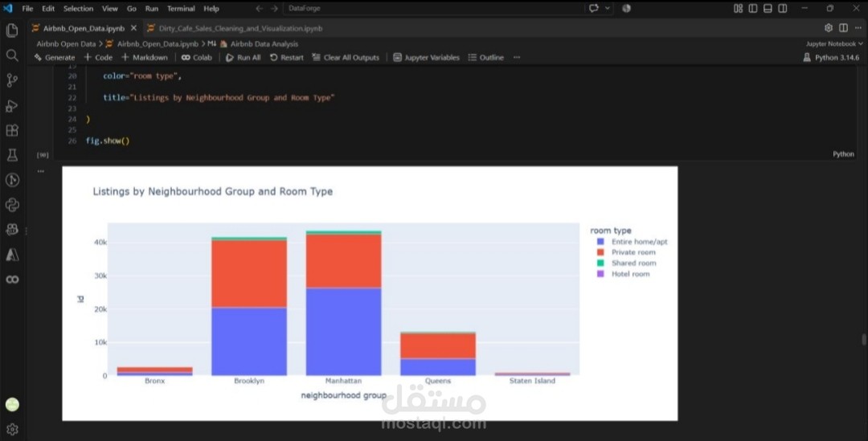
Task: Open the View menu
Action: [x=109, y=8]
